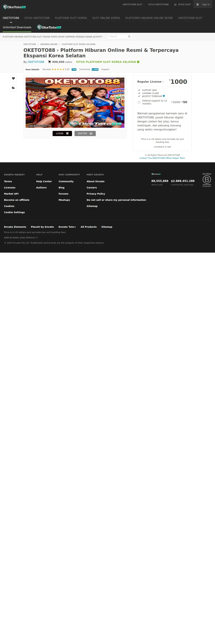The width and height of the screenshot is (215, 644).
Task: Click the HIBURAN ONLINE breadcrumb
Action: tap(49, 44)
